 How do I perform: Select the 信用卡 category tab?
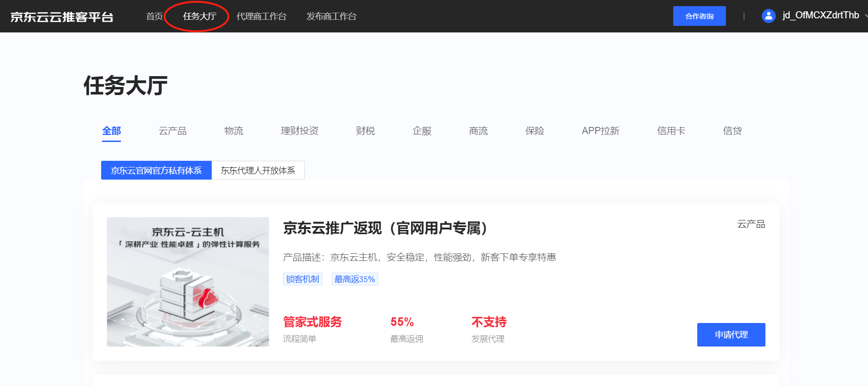pyautogui.click(x=671, y=131)
